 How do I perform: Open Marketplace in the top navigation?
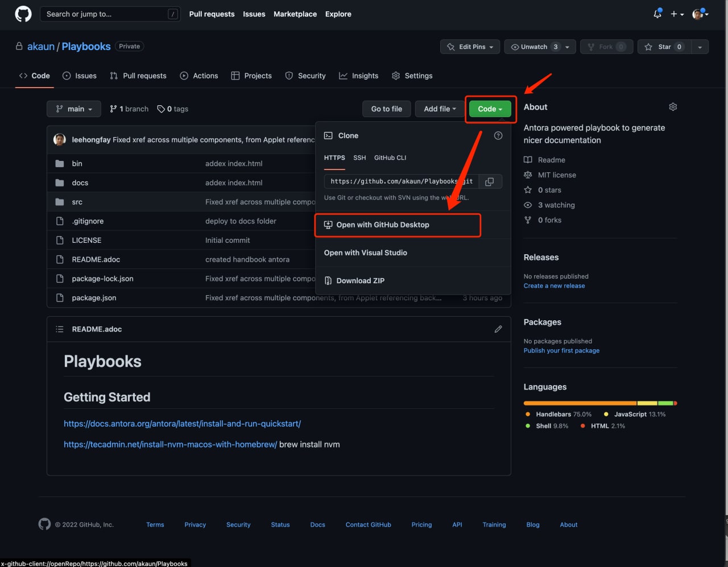click(295, 14)
